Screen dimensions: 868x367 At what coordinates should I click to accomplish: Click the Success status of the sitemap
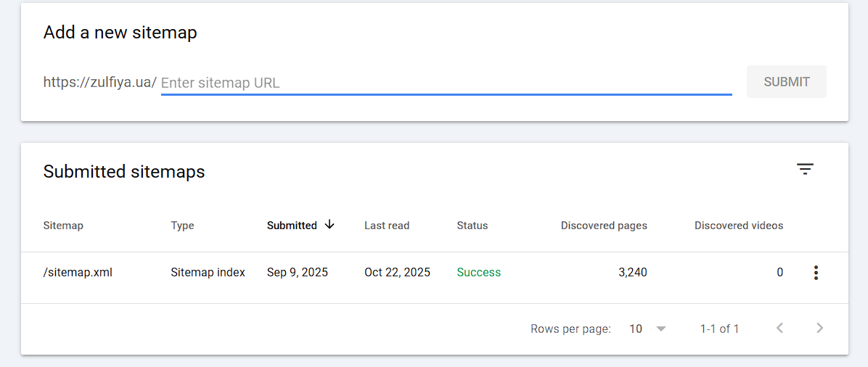tap(479, 273)
